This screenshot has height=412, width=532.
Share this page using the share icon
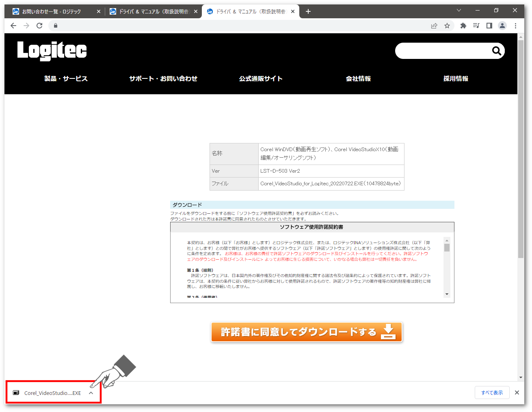[x=434, y=26]
